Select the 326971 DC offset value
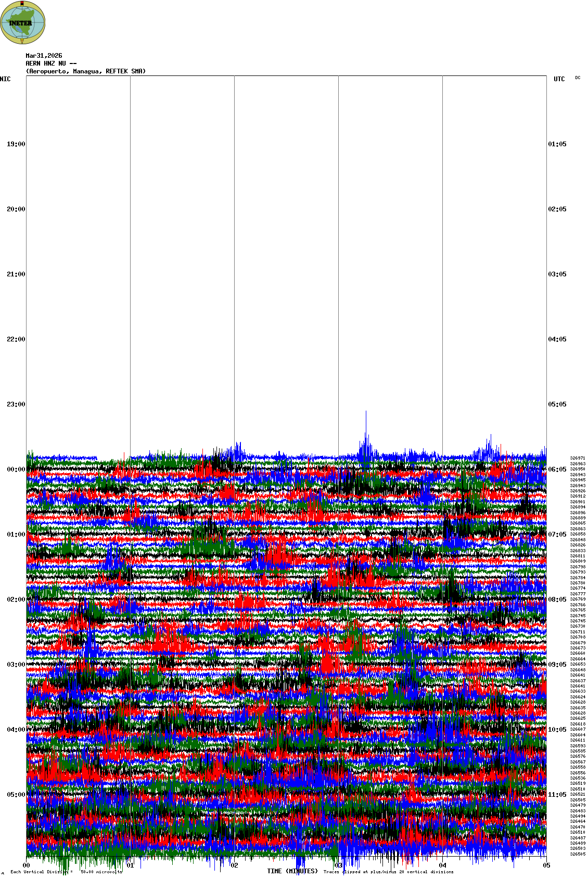Image resolution: width=588 pixels, height=879 pixels. [578, 458]
